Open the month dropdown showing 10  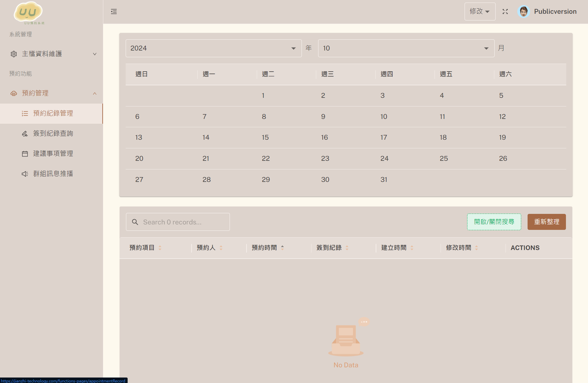coord(406,48)
